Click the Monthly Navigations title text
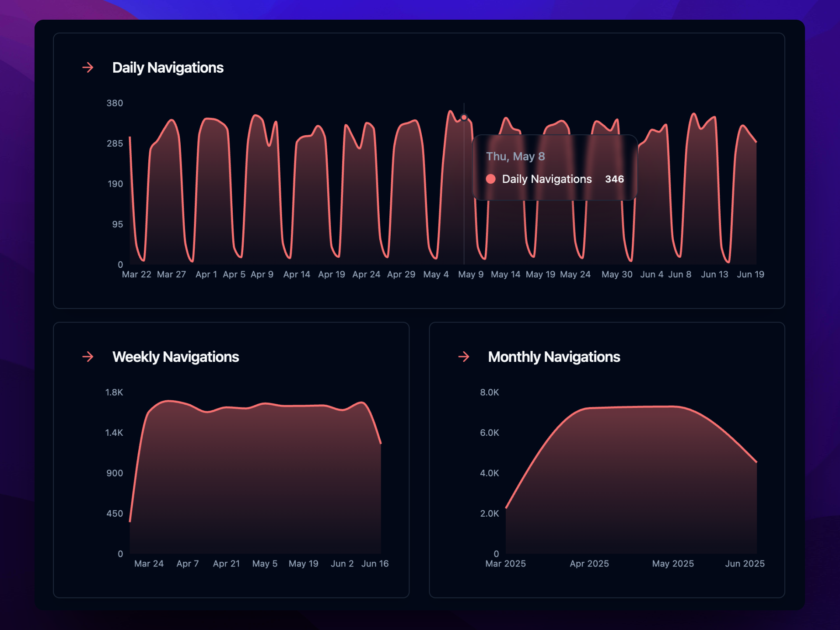840x630 pixels. click(x=553, y=357)
